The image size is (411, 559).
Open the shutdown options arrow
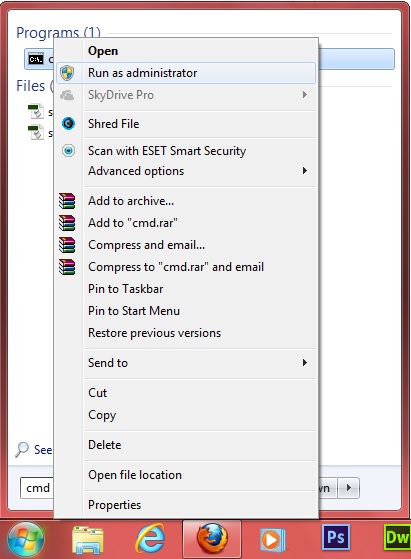tap(349, 488)
